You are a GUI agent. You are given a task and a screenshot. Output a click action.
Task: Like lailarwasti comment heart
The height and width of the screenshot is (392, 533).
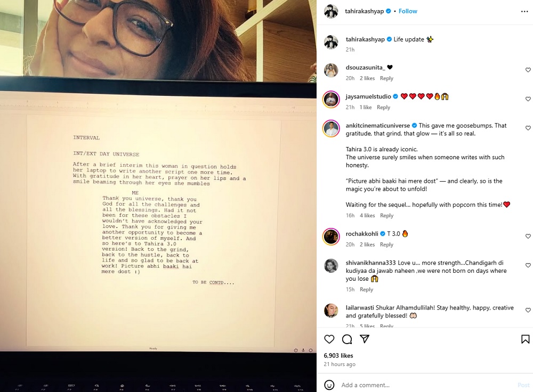pyautogui.click(x=528, y=310)
